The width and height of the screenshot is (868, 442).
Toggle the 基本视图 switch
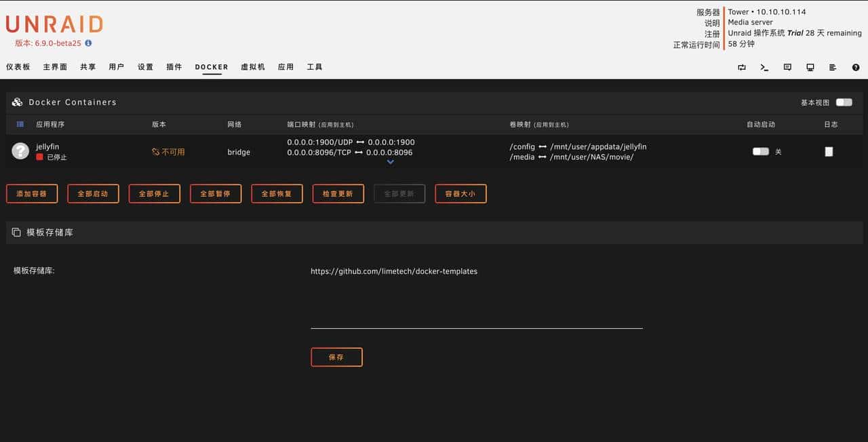point(843,102)
